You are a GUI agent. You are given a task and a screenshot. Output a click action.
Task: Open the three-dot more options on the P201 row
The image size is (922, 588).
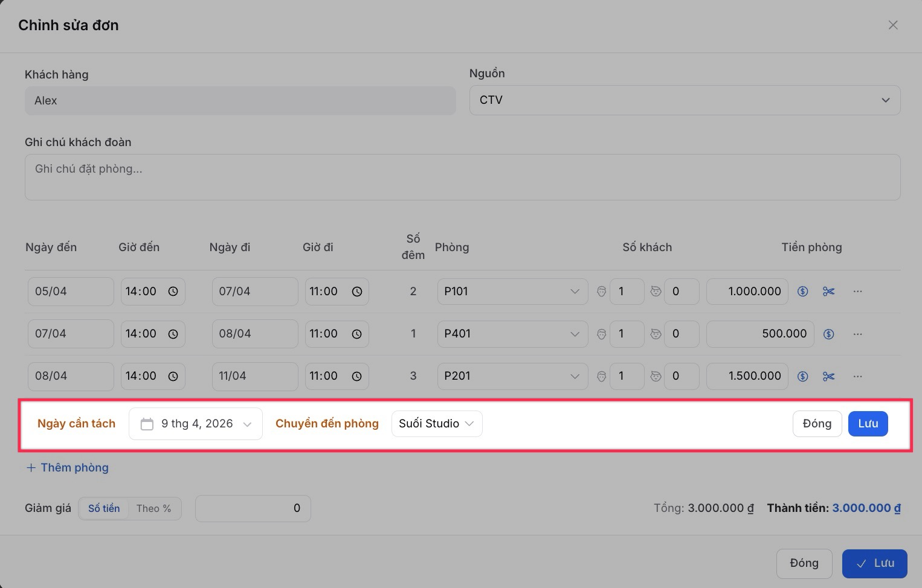(x=857, y=376)
